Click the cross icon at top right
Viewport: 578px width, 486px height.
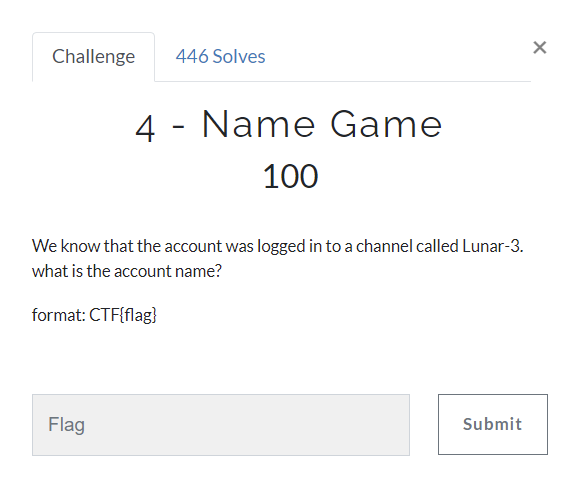(539, 48)
